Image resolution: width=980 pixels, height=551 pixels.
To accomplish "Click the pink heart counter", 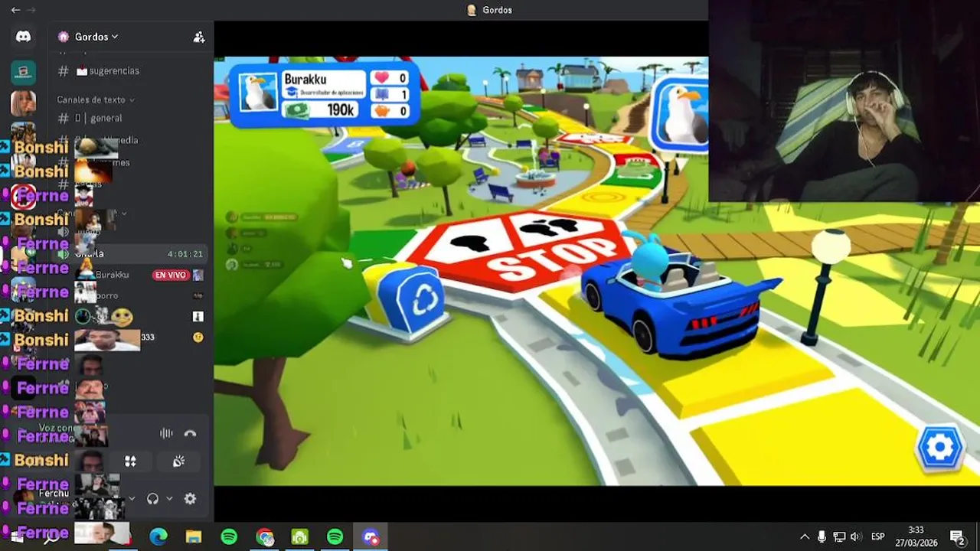I will (390, 78).
